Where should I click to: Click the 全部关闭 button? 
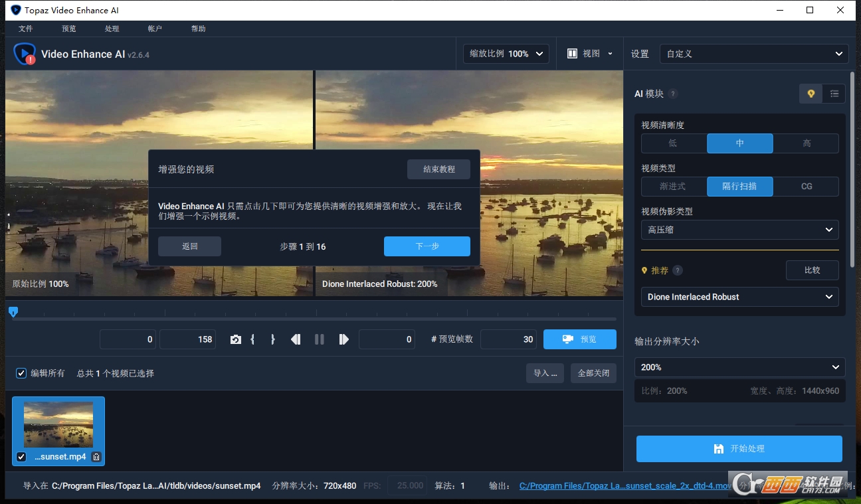click(x=594, y=373)
